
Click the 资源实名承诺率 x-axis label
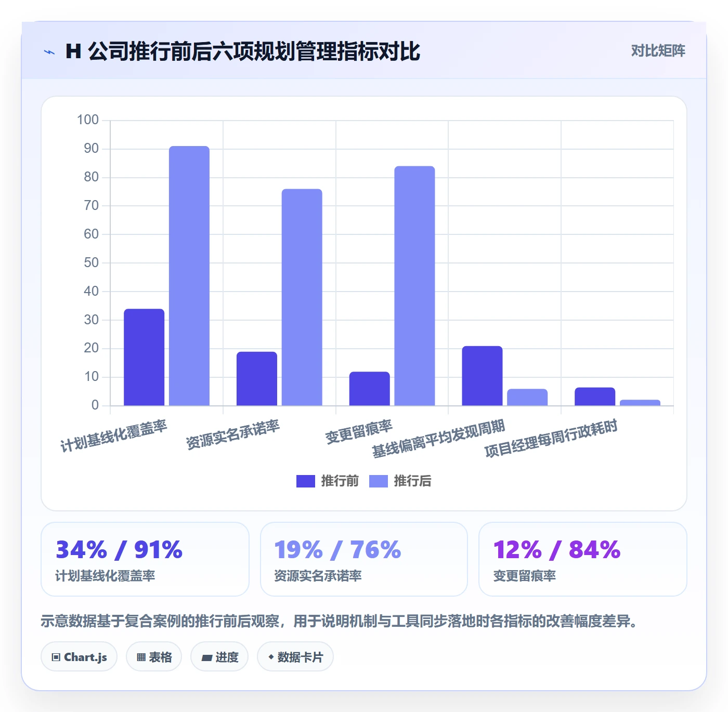tap(232, 434)
